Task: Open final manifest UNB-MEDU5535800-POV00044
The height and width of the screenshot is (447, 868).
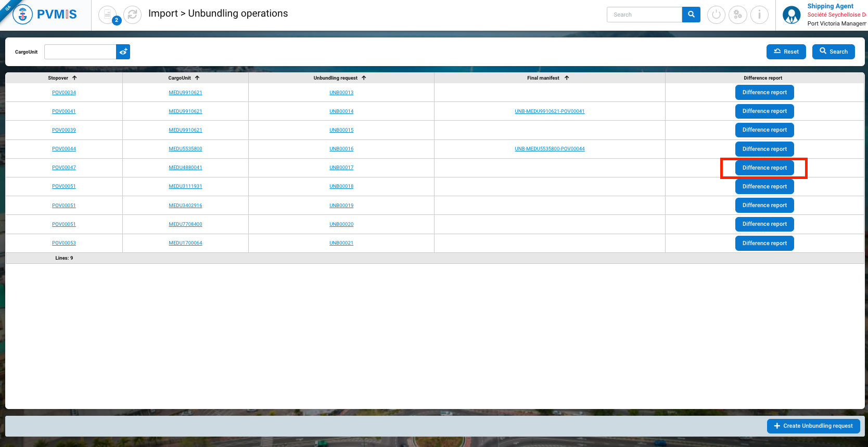Action: point(550,149)
